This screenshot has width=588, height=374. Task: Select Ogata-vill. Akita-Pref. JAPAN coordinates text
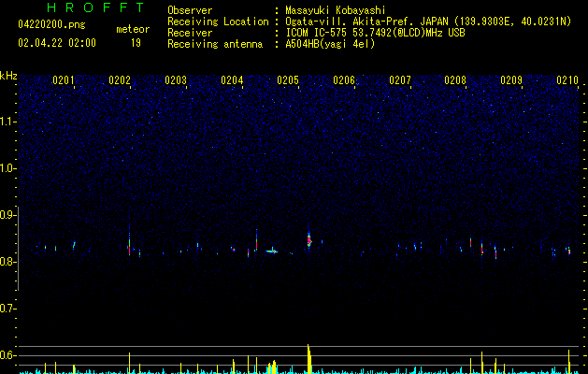[x=428, y=22]
